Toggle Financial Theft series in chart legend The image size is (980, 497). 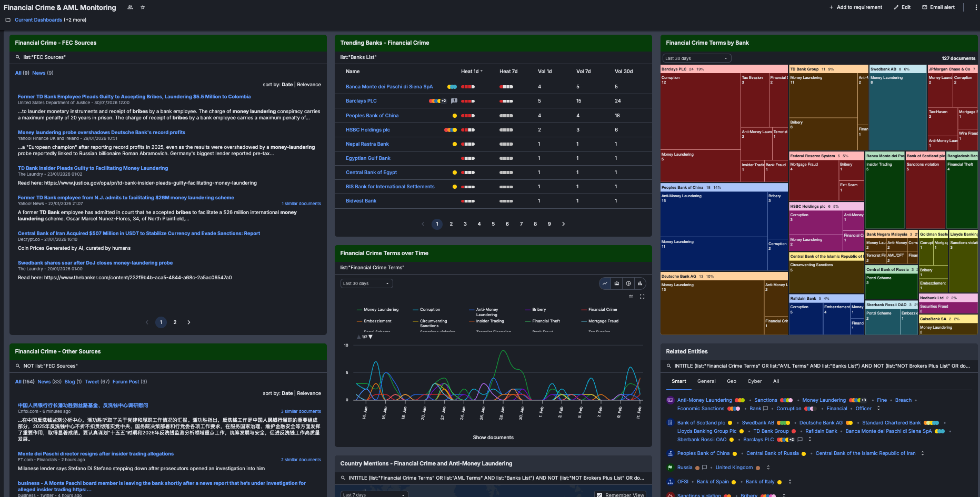543,321
